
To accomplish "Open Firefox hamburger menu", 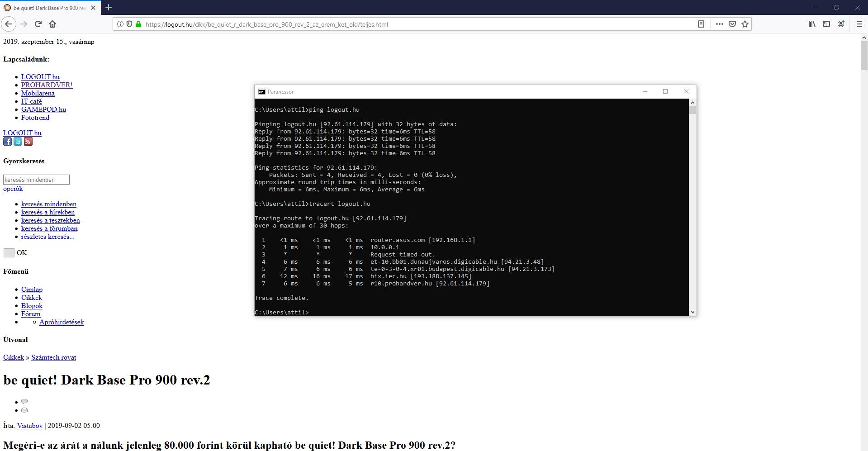I will coord(859,24).
